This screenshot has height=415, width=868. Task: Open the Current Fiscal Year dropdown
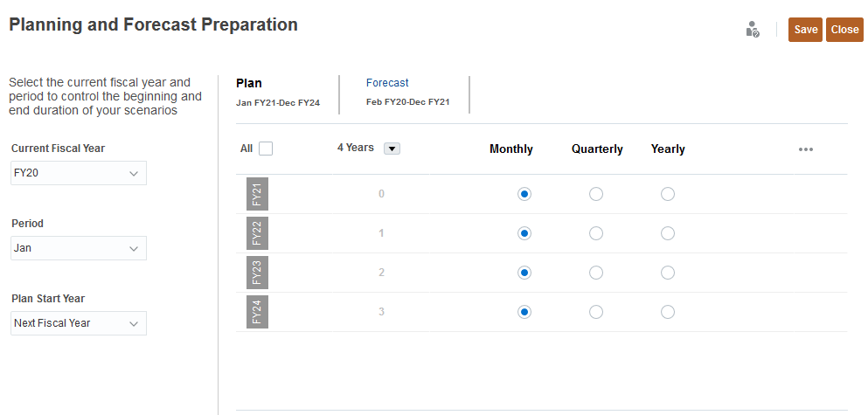[79, 173]
